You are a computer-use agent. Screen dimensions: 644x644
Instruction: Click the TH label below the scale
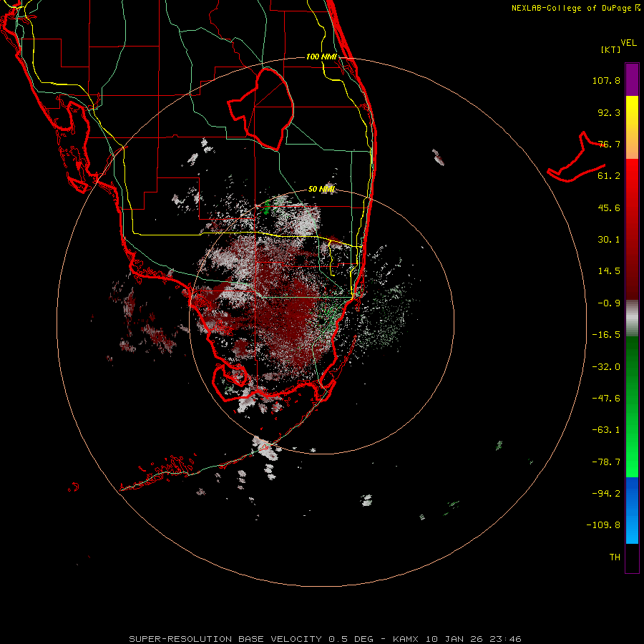click(x=615, y=557)
